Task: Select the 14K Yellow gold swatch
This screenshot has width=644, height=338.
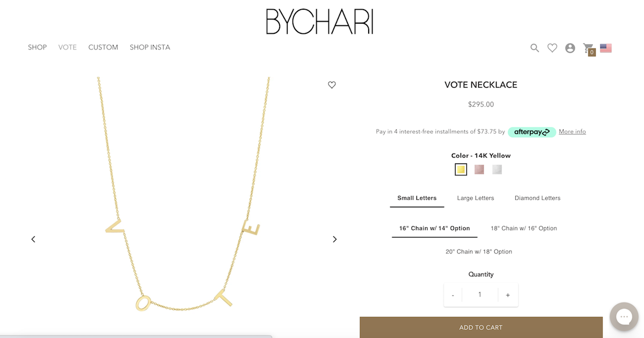Action: click(460, 170)
